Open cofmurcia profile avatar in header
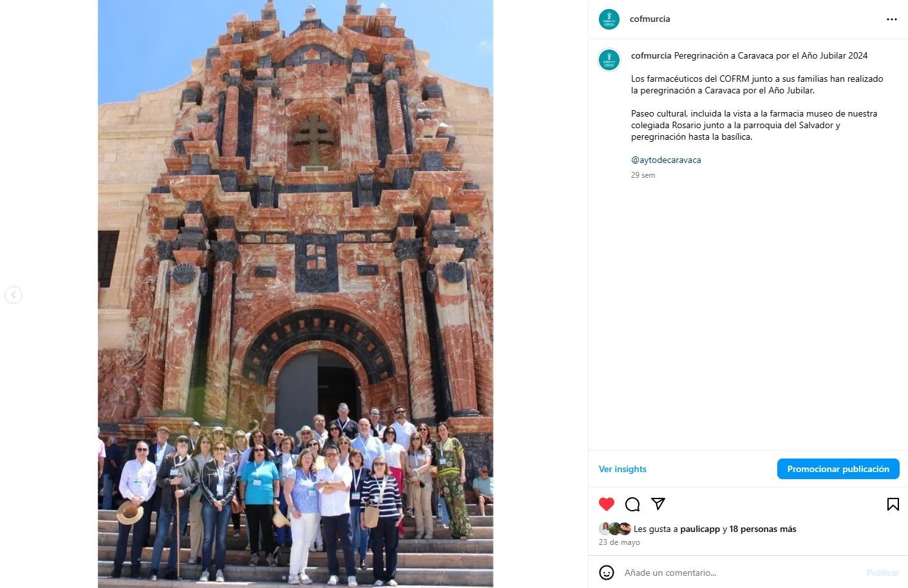 pyautogui.click(x=609, y=19)
